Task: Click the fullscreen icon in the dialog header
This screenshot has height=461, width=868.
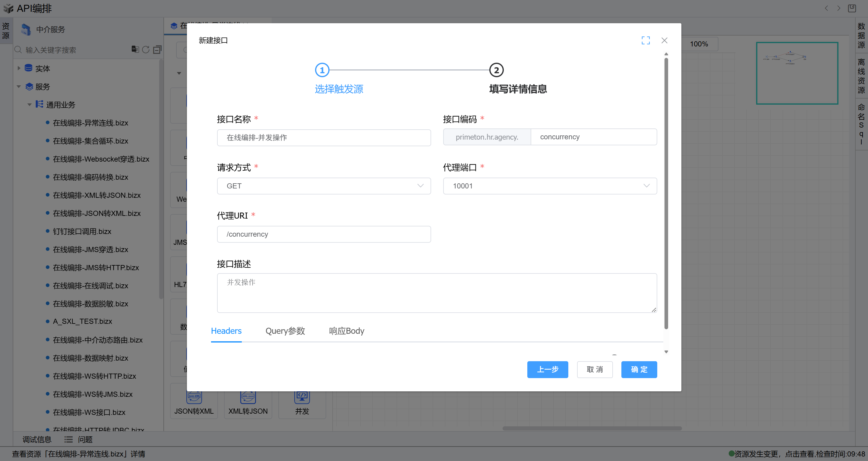Action: (645, 40)
